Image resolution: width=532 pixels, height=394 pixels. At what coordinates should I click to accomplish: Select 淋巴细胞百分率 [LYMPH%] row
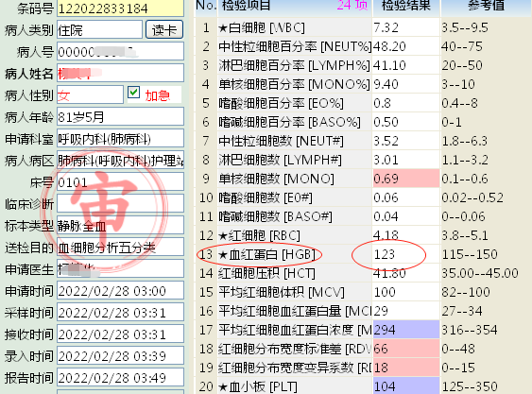pos(363,65)
